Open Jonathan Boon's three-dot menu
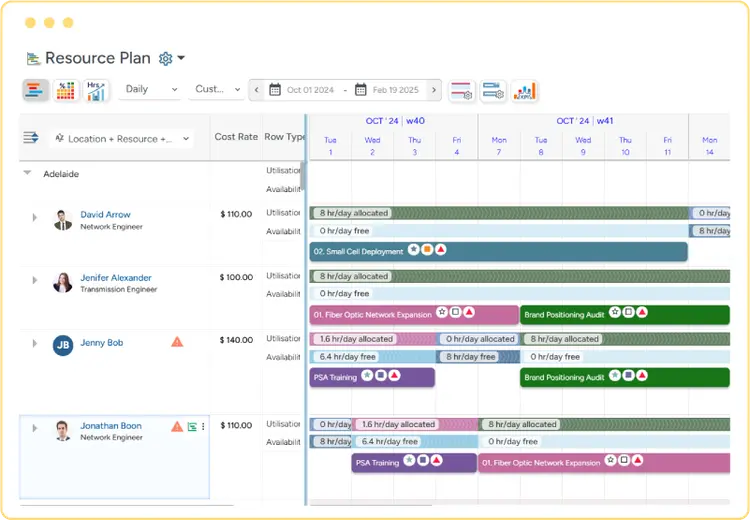Image resolution: width=750 pixels, height=520 pixels. (203, 426)
